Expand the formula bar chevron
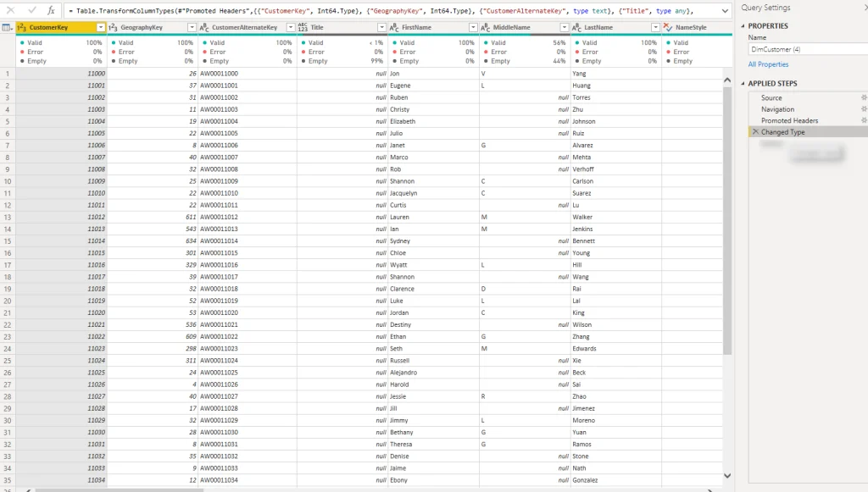 [x=725, y=10]
